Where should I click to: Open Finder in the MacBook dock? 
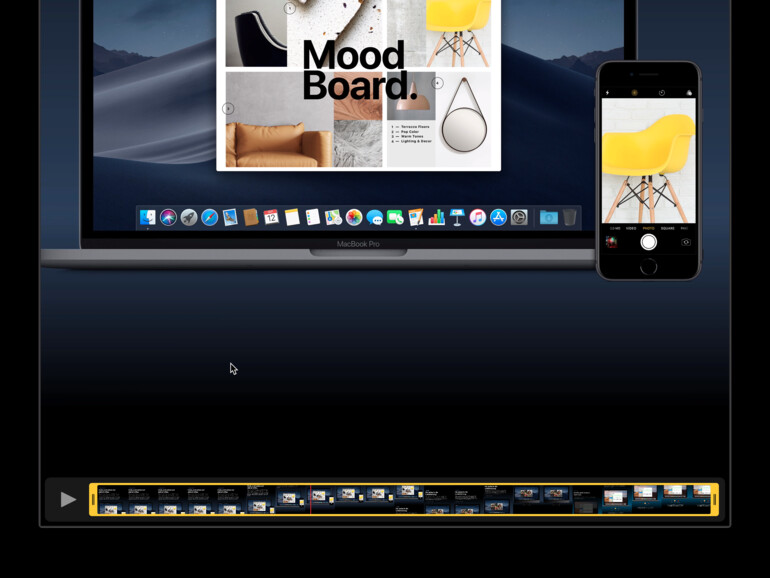pos(147,217)
